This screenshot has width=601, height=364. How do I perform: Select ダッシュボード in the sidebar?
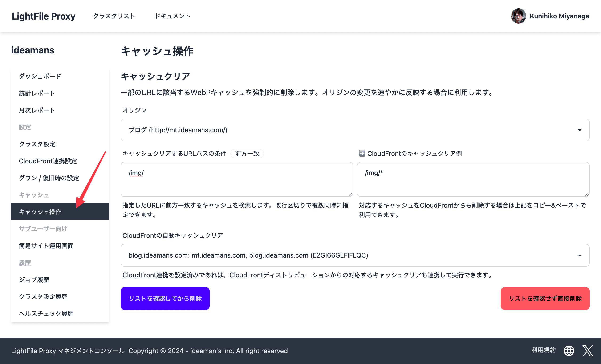click(40, 76)
